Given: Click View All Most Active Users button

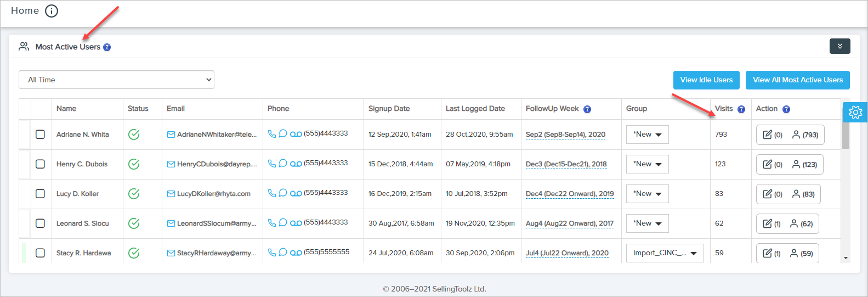Looking at the screenshot, I should click(797, 80).
